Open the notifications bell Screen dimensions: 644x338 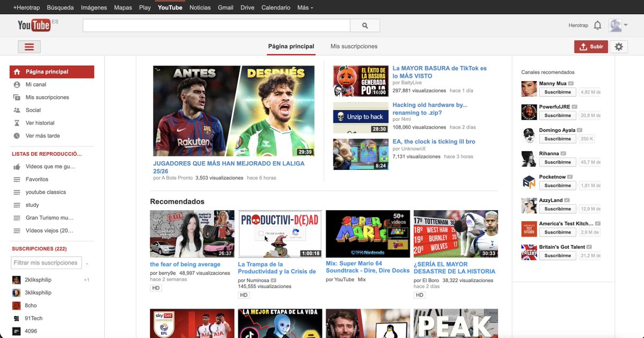(597, 25)
